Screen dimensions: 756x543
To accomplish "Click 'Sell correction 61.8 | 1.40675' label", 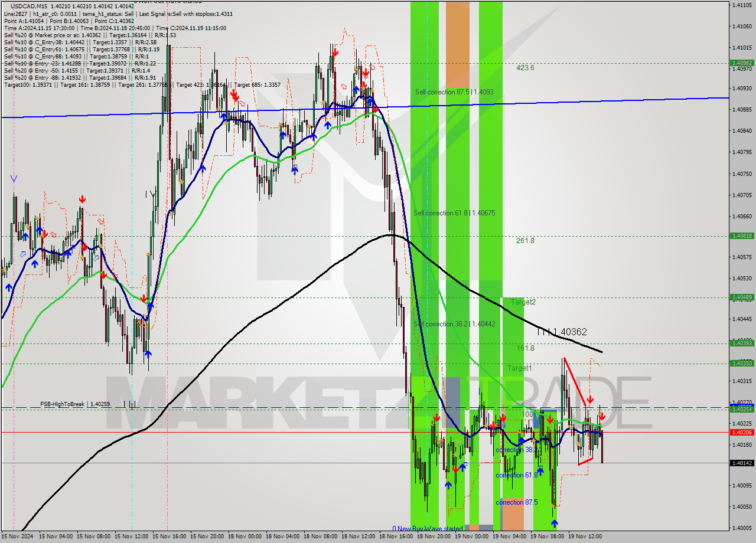I will tap(454, 213).
